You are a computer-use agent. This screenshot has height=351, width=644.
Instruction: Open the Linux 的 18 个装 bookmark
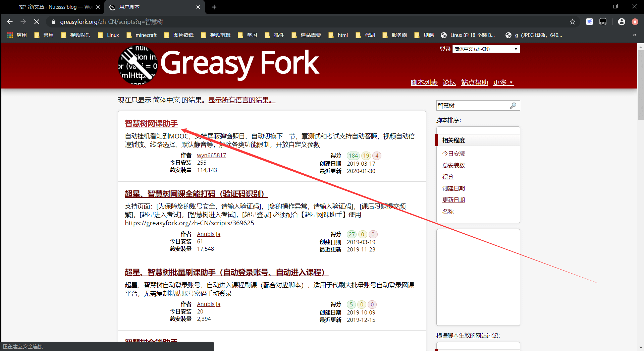[x=468, y=35]
